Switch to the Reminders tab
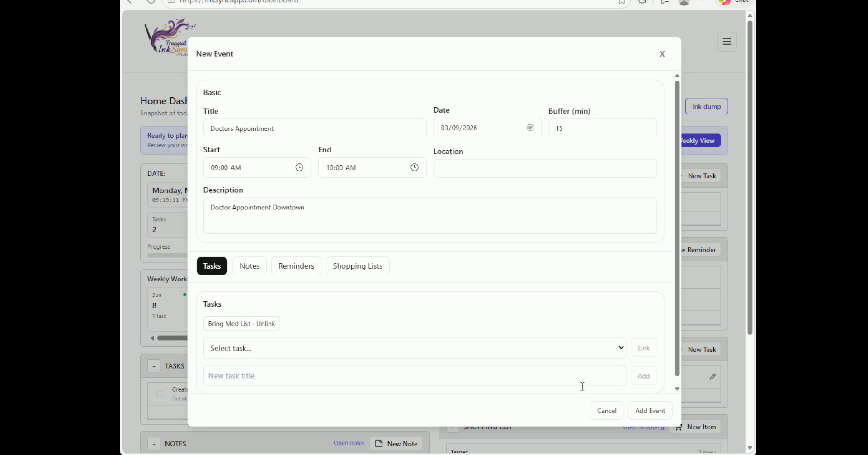This screenshot has height=455, width=868. pos(296,266)
